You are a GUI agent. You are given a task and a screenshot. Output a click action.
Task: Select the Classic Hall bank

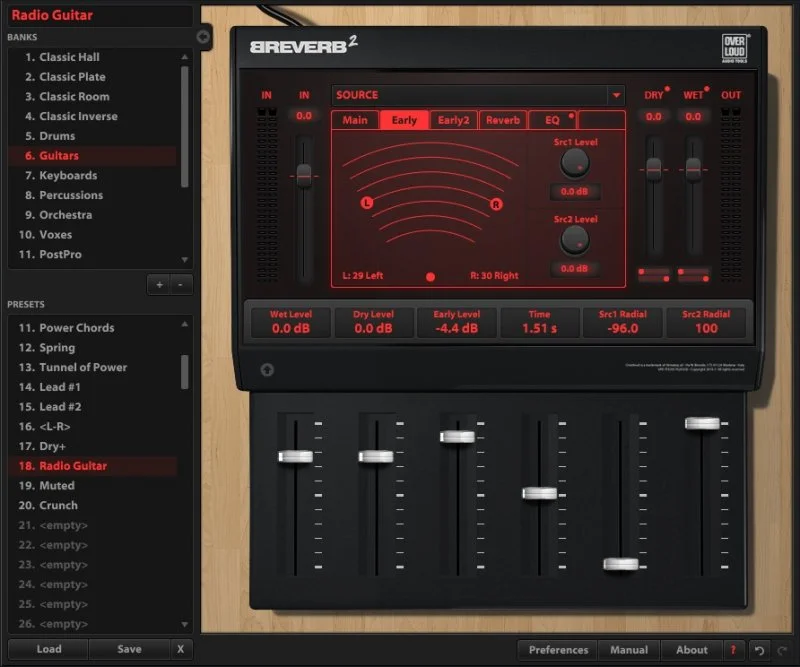93,57
